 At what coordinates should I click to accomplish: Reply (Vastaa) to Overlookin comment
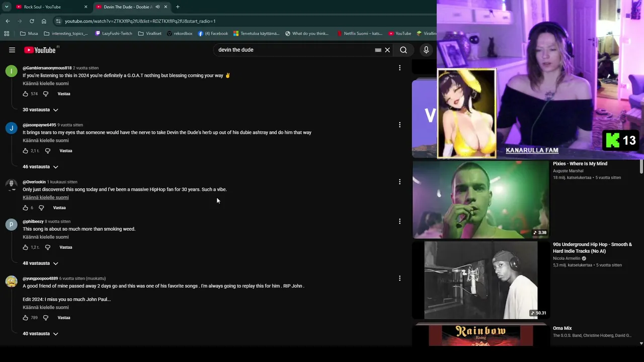pos(59,208)
